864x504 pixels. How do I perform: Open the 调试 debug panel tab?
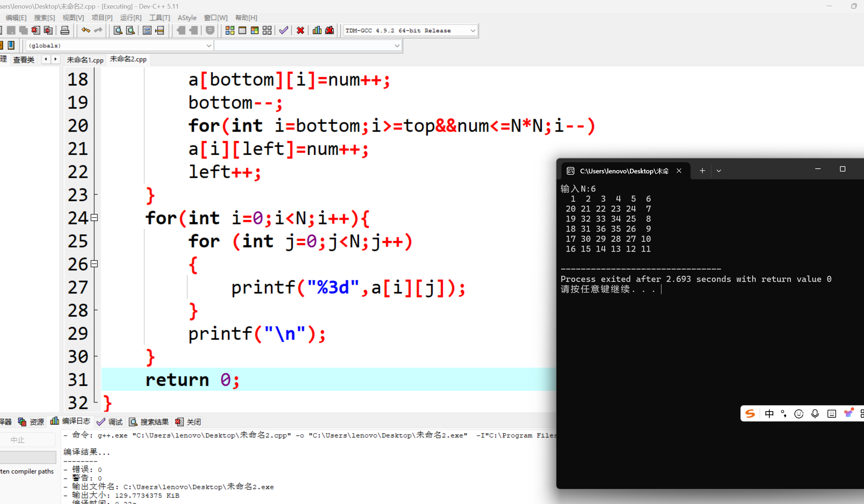[x=110, y=422]
